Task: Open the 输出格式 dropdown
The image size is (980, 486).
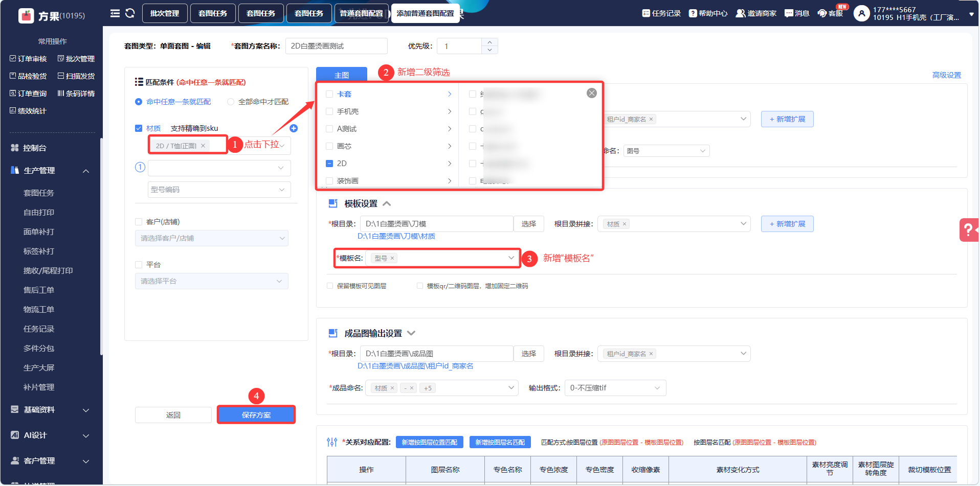Action: point(615,388)
